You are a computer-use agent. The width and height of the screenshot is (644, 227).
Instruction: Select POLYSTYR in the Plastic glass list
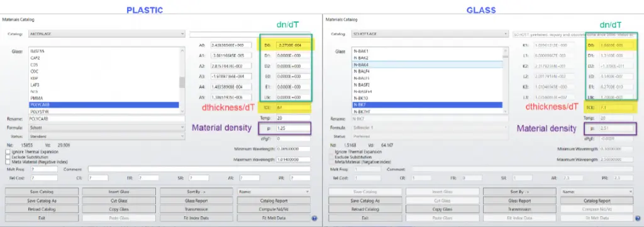[104, 111]
